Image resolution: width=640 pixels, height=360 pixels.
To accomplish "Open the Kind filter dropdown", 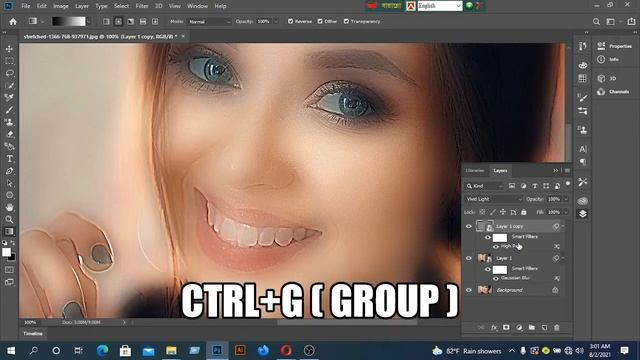I will (x=485, y=186).
